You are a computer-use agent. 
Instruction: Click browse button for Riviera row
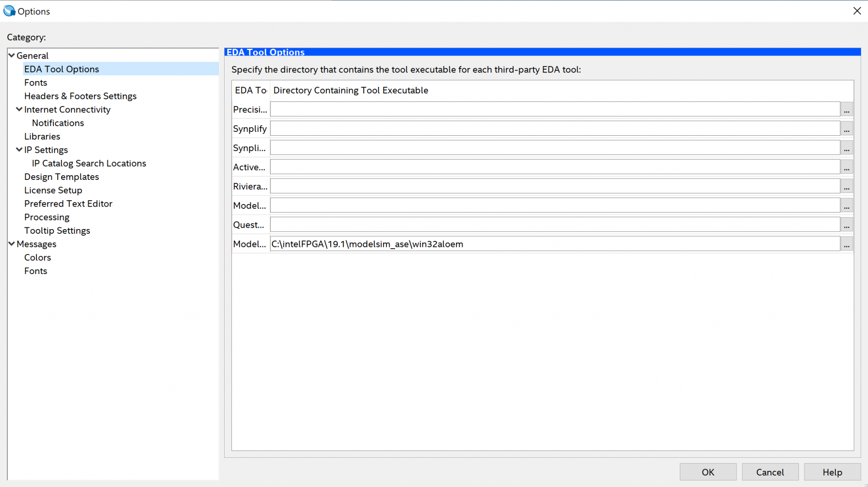point(846,186)
